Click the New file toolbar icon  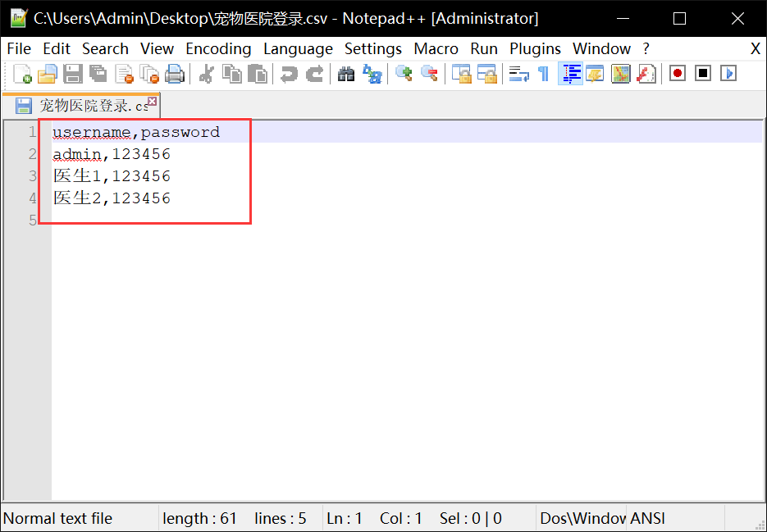[x=22, y=74]
